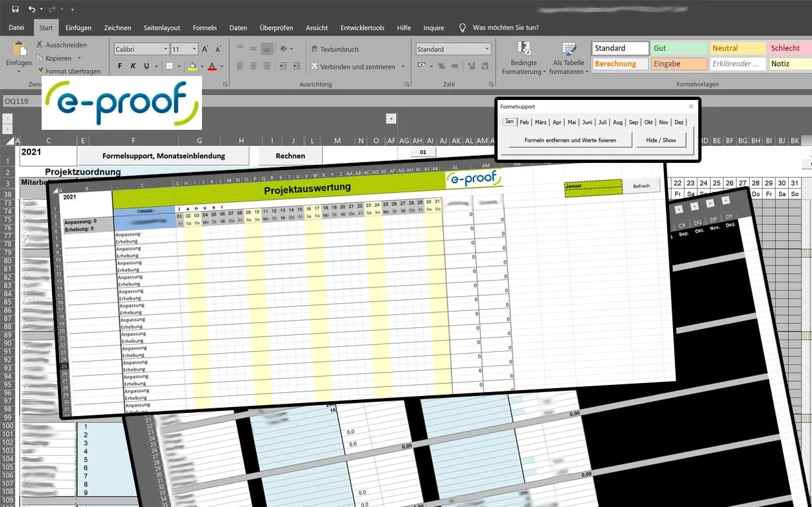
Task: Switch to the Formeln ribbon tab
Action: (x=205, y=28)
